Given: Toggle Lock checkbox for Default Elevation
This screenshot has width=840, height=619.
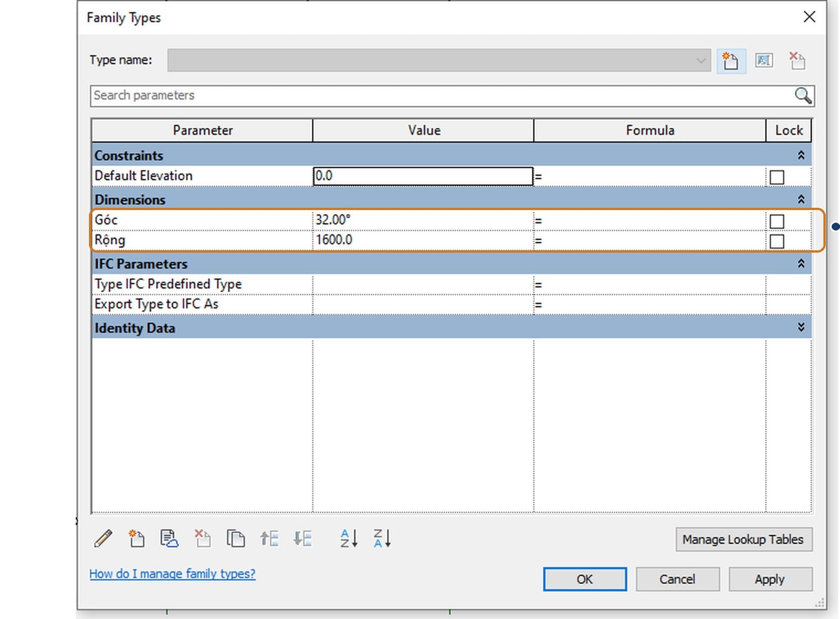Looking at the screenshot, I should tap(777, 177).
